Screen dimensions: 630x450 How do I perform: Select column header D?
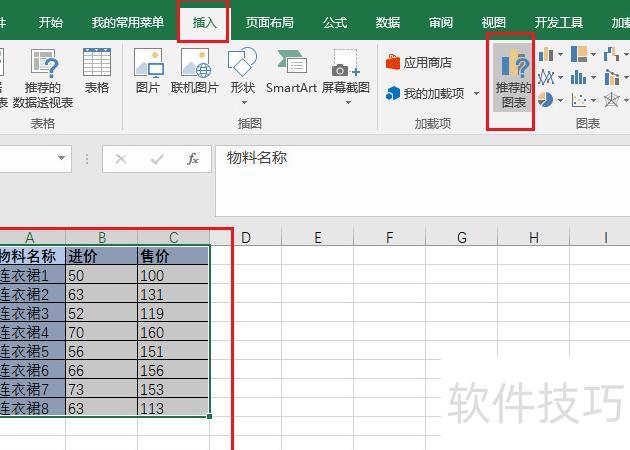(245, 237)
